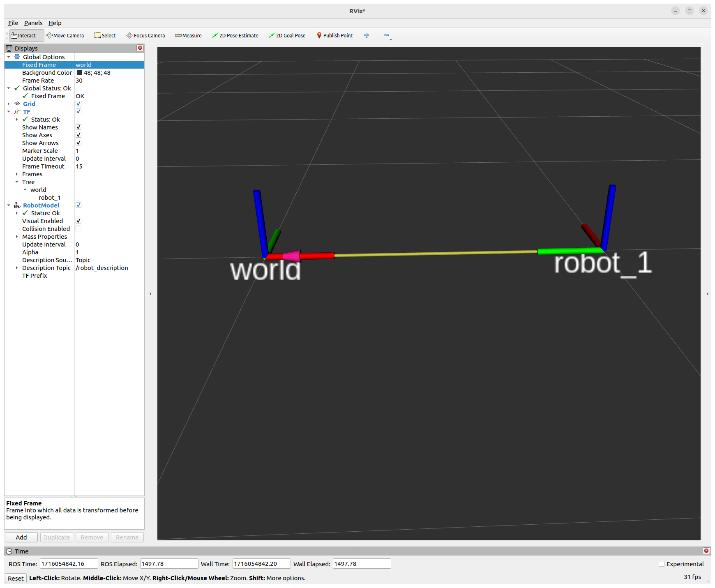Close the Displays panel
The width and height of the screenshot is (715, 588).
coord(140,48)
